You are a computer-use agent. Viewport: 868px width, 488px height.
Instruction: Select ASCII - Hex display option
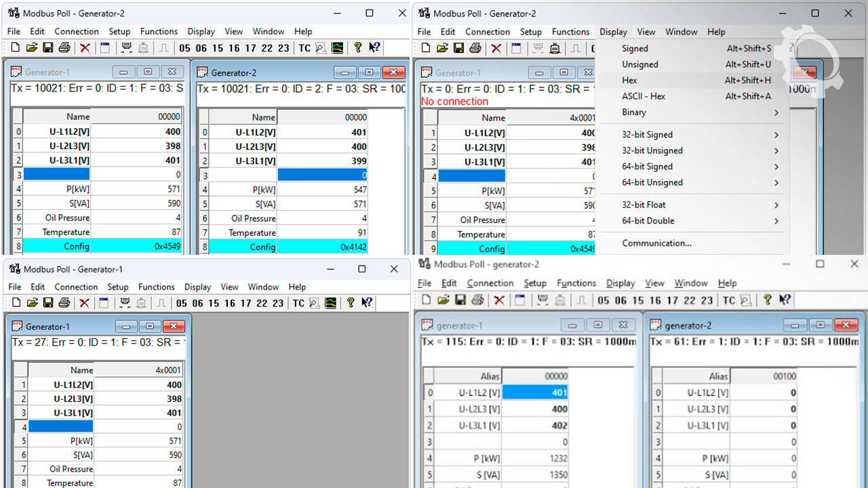tap(644, 96)
